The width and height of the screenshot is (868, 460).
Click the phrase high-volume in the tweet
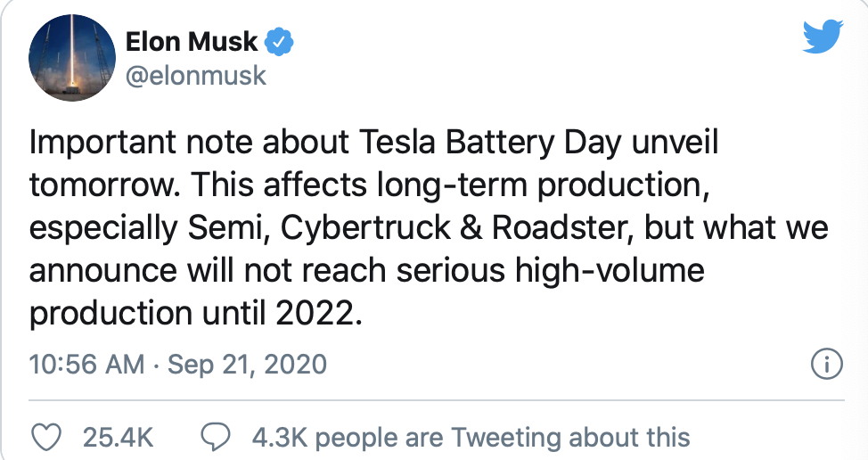[x=610, y=271]
